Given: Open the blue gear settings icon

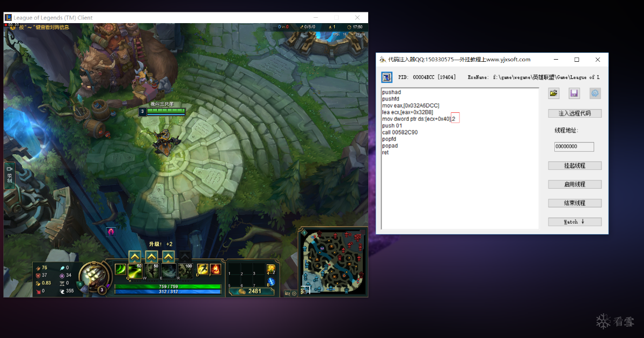Looking at the screenshot, I should [595, 94].
